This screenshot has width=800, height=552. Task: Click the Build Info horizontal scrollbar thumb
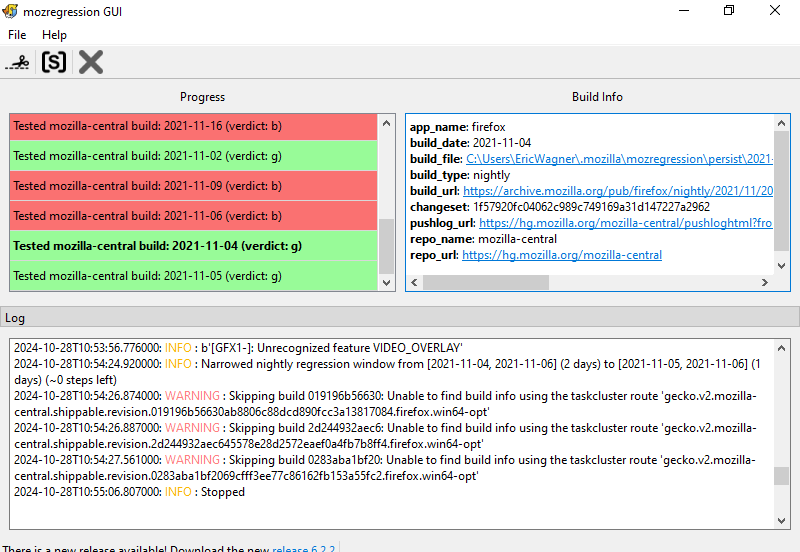486,283
